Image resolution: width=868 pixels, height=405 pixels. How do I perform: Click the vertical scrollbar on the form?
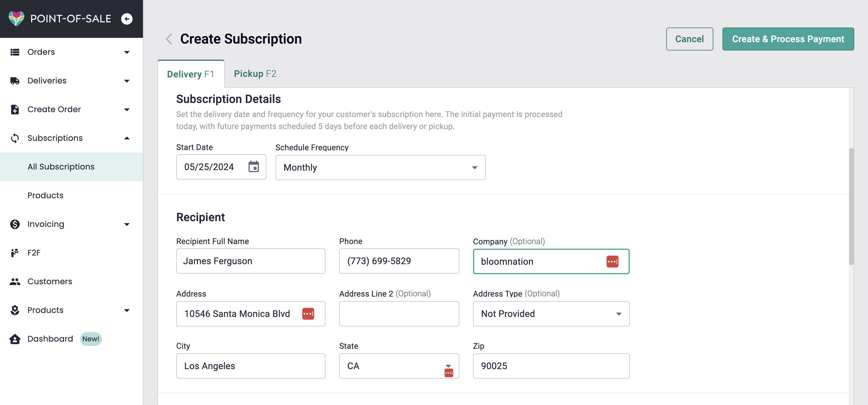[x=851, y=206]
